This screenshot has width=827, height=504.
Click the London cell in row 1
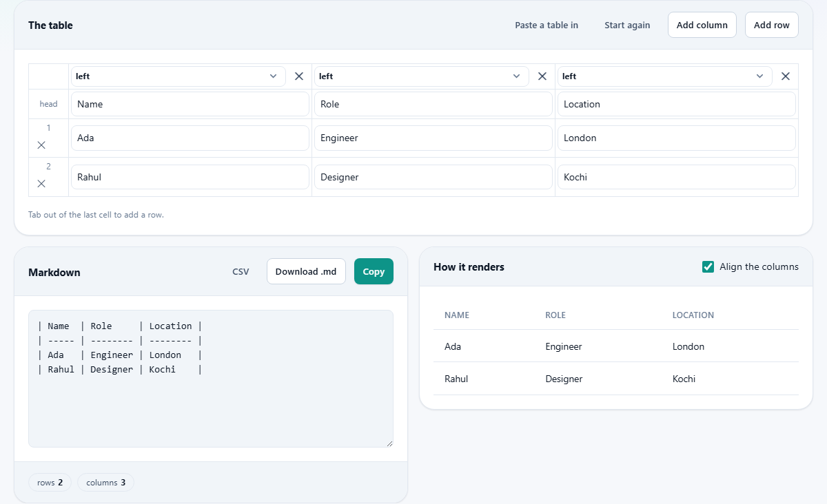point(677,138)
